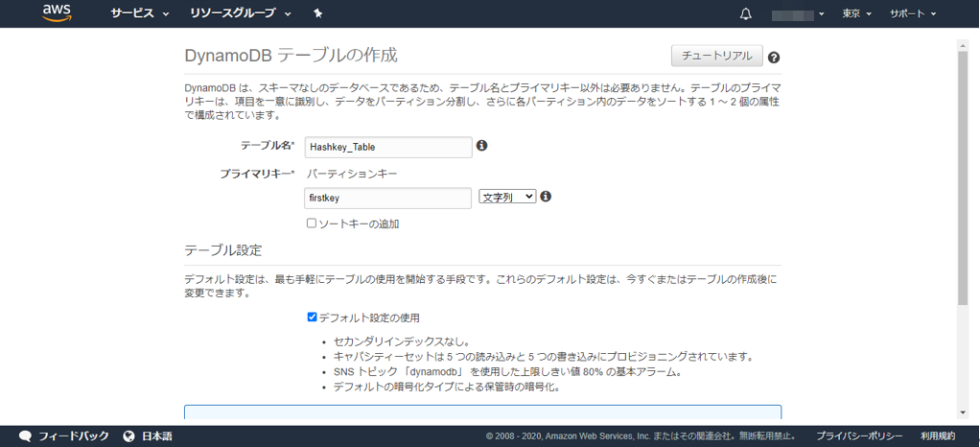Show info icon next to partition key type

pyautogui.click(x=546, y=197)
